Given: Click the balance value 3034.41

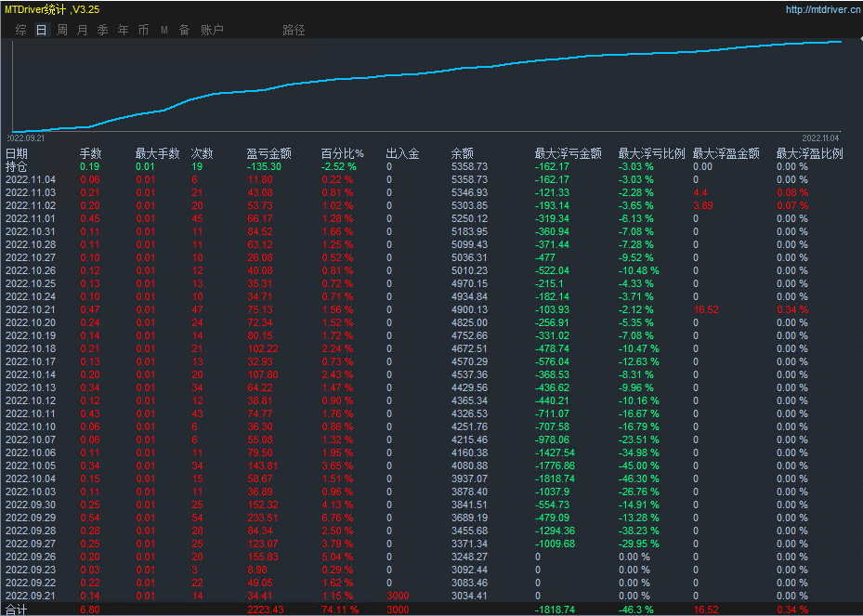Looking at the screenshot, I should tap(469, 596).
